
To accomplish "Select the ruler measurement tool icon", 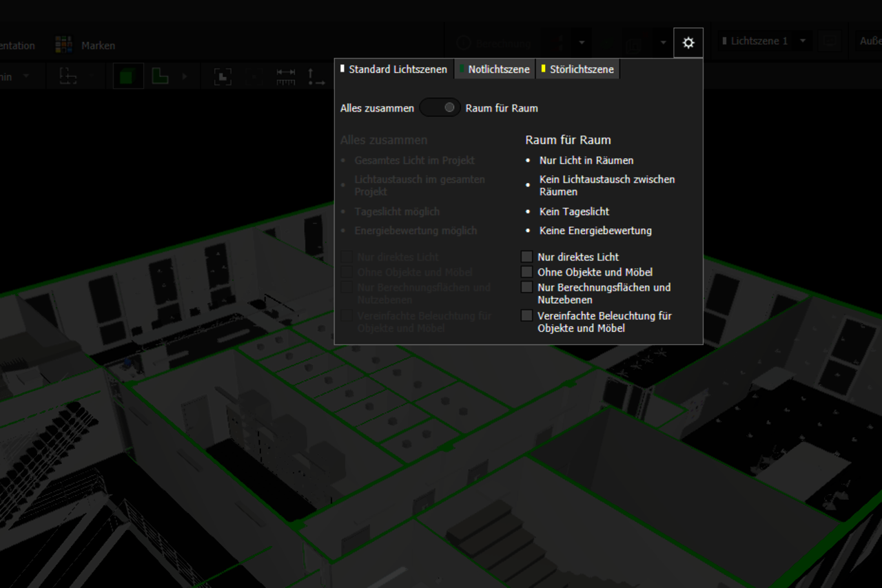I will (x=285, y=76).
